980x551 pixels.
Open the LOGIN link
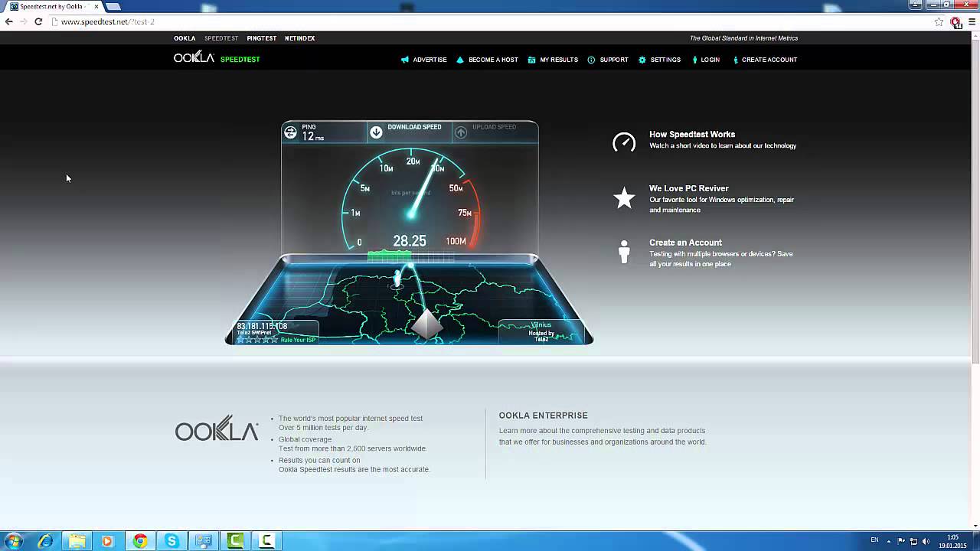click(710, 60)
